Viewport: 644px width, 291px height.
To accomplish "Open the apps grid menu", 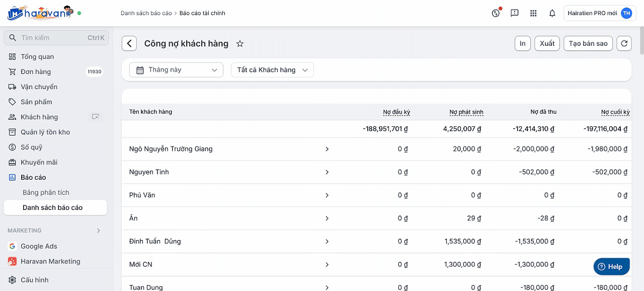I will click(533, 14).
